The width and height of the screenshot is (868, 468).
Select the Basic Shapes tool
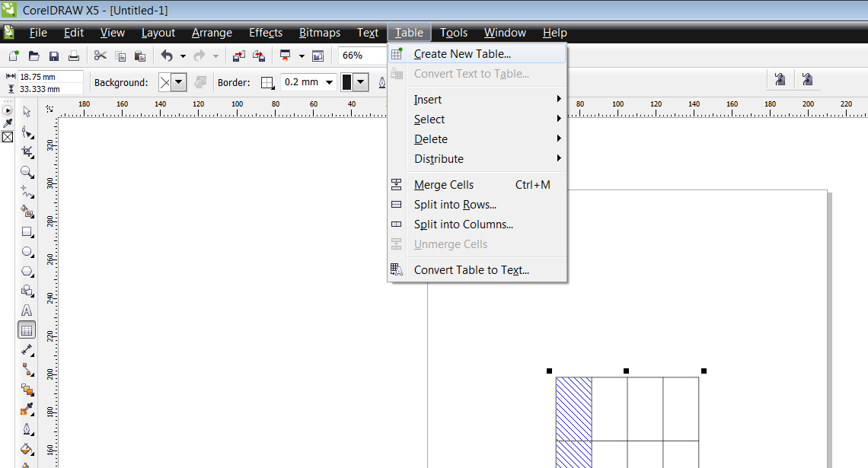coord(27,291)
